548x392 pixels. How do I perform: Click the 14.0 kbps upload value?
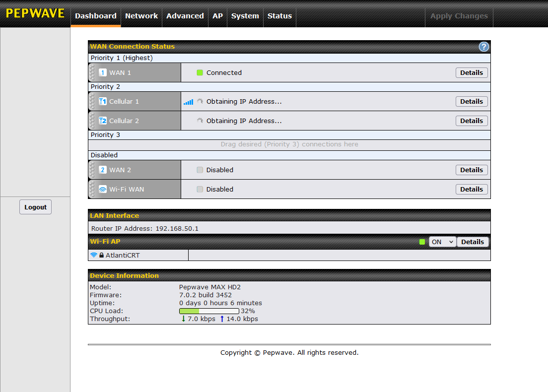pos(242,319)
